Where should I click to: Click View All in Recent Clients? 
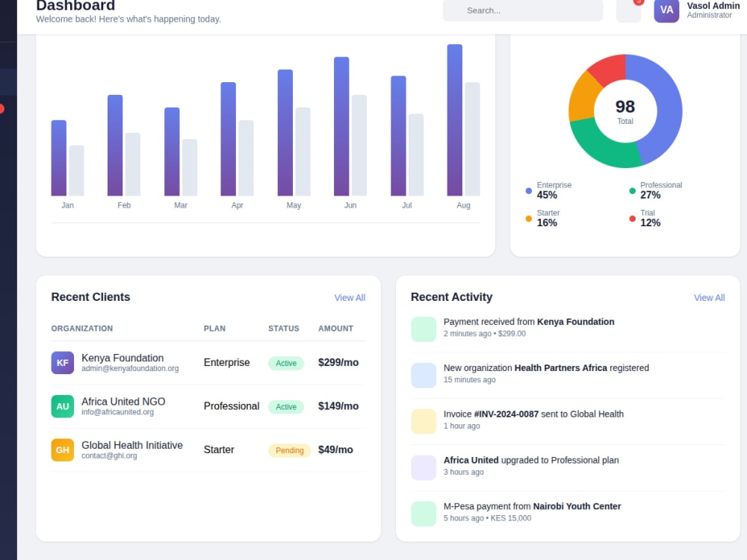point(350,298)
